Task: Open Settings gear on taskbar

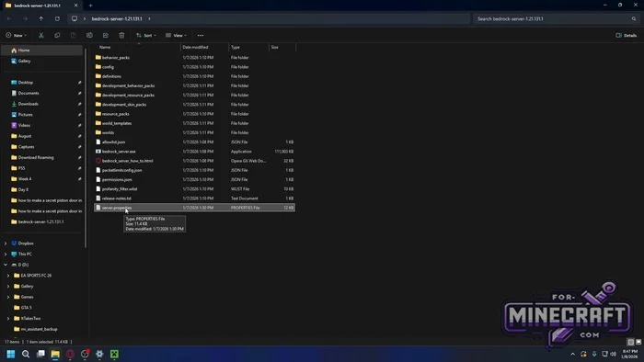Action: click(99, 354)
